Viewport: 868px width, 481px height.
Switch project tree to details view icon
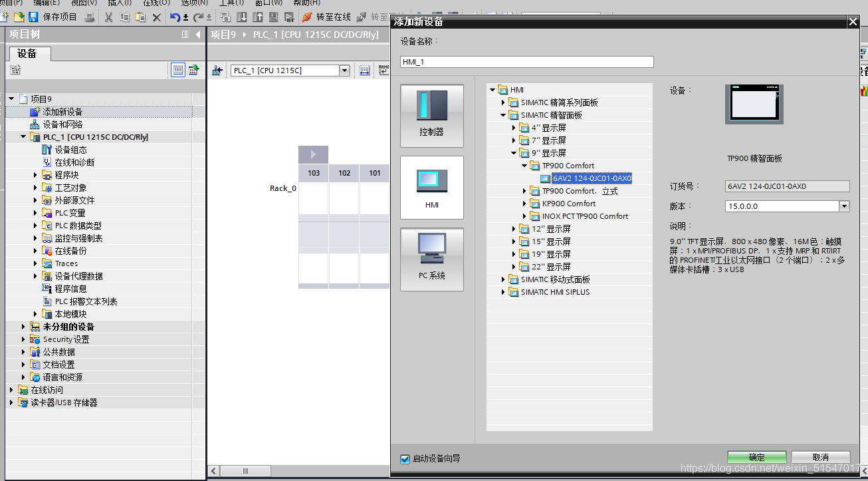coord(178,70)
